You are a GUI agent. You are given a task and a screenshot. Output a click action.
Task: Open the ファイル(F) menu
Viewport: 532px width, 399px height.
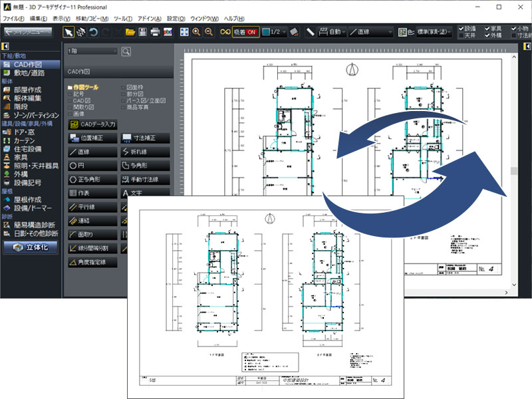pos(13,19)
